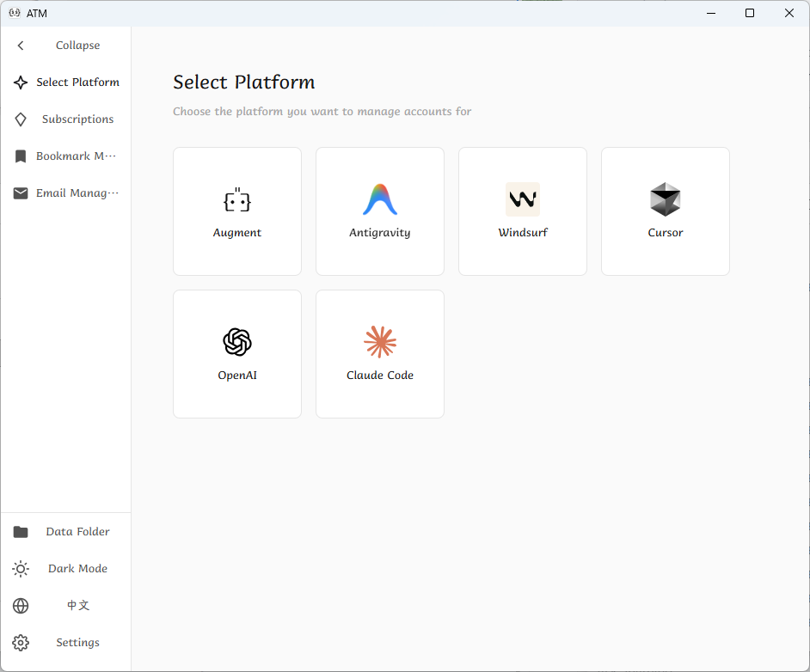Screen dimensions: 810x672
Task: Select the Augment platform label
Action: 237,233
